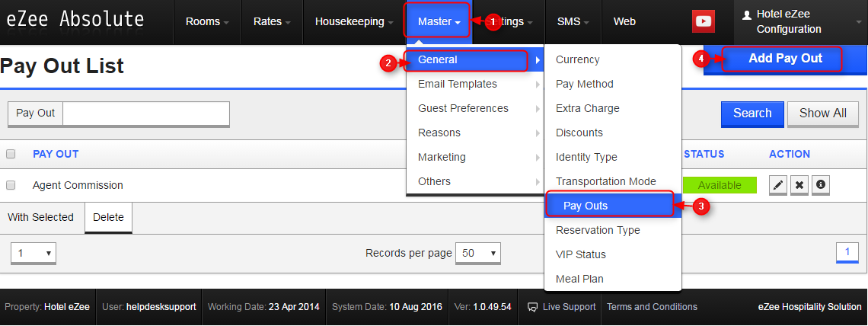Open the Master dropdown menu
Image resolution: width=868 pixels, height=326 pixels.
point(439,22)
